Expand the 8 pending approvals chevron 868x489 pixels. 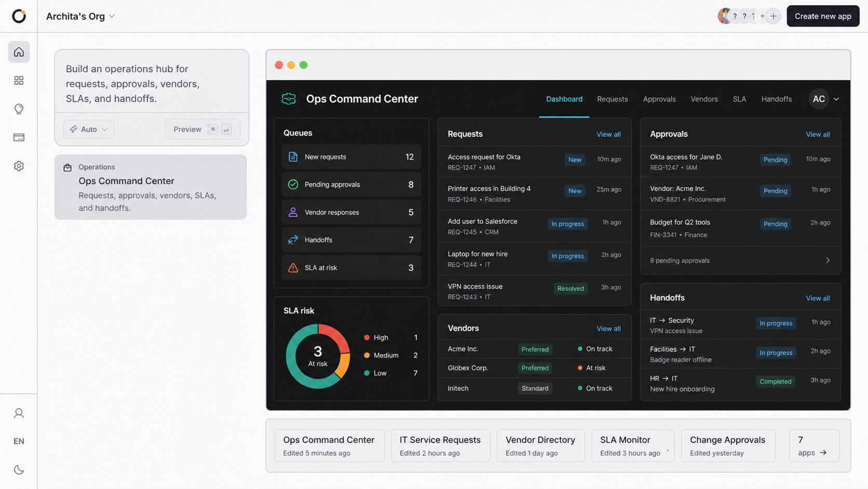tap(828, 260)
